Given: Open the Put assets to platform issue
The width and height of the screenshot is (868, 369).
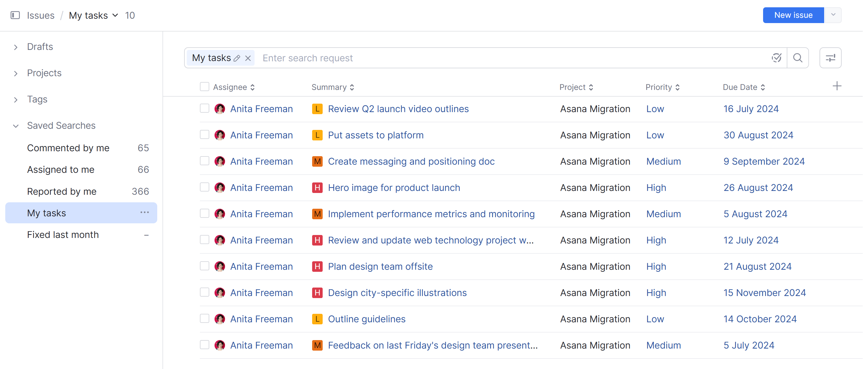Looking at the screenshot, I should pos(376,135).
